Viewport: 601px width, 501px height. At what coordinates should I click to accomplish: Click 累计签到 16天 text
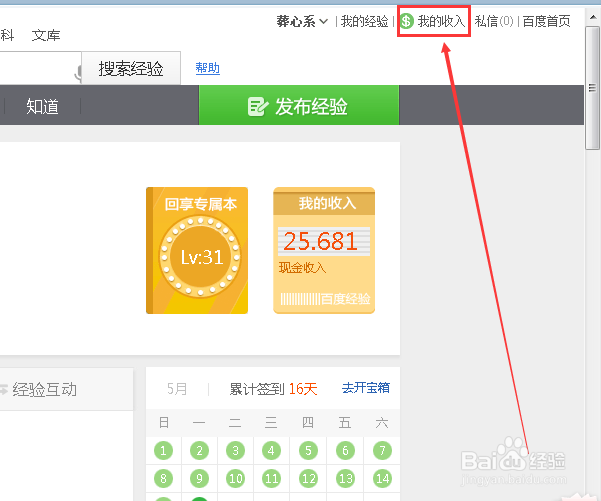click(x=273, y=389)
